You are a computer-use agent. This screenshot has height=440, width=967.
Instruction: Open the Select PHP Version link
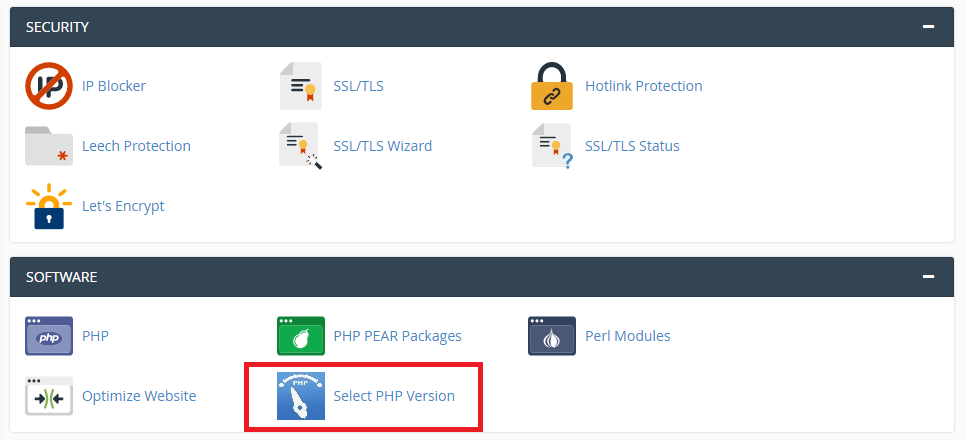coord(394,396)
